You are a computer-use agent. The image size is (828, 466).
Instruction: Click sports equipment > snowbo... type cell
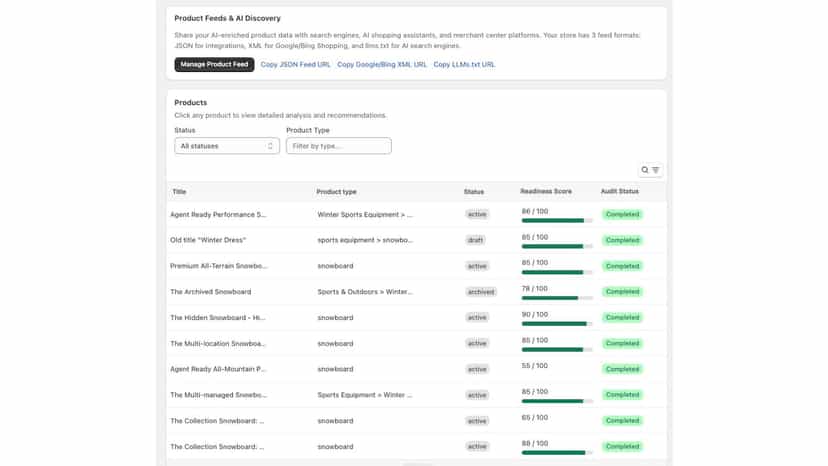pyautogui.click(x=365, y=240)
